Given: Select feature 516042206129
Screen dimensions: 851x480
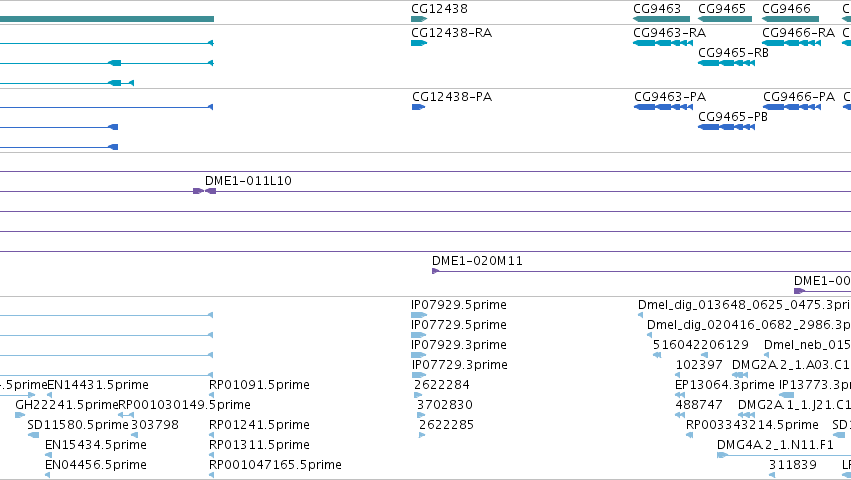Looking at the screenshot, I should (657, 355).
